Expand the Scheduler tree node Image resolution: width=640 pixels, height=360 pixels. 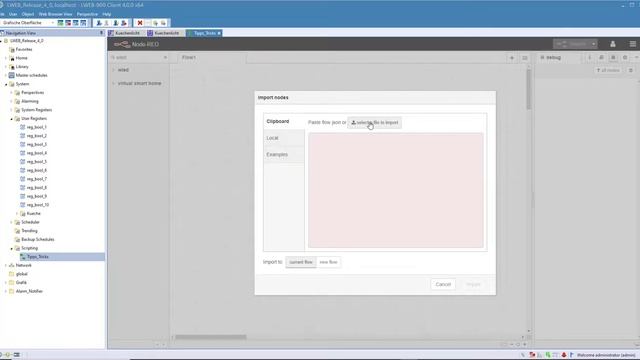[11, 222]
